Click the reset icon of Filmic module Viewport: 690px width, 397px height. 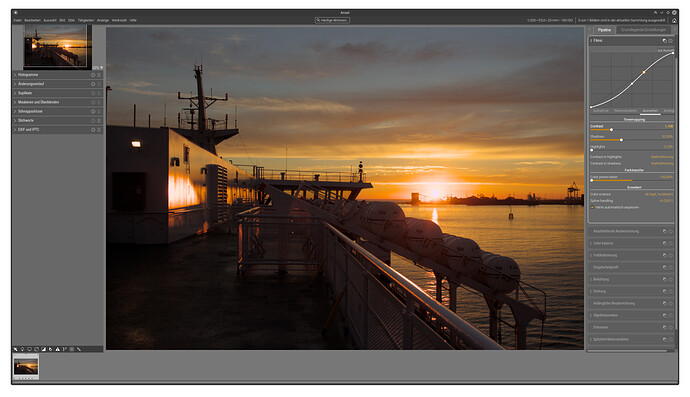point(671,40)
